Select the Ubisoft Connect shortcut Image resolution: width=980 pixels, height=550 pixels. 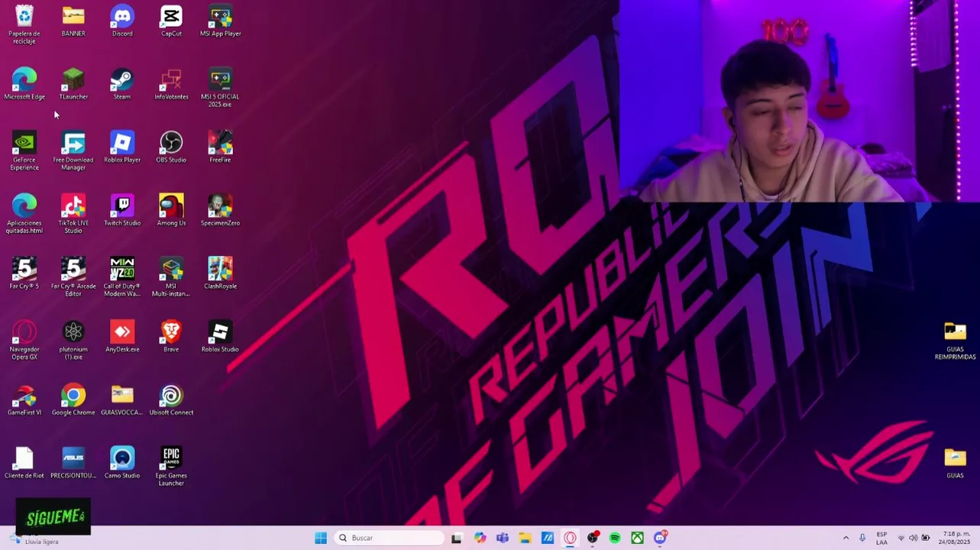coord(171,400)
